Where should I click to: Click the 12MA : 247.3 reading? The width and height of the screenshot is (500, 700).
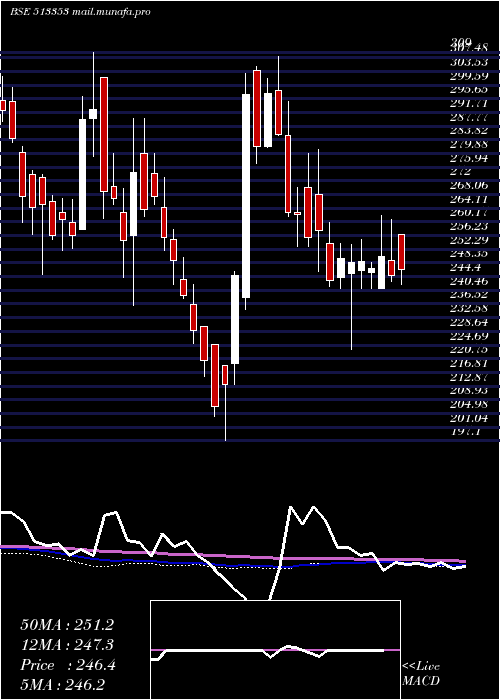coord(67,645)
